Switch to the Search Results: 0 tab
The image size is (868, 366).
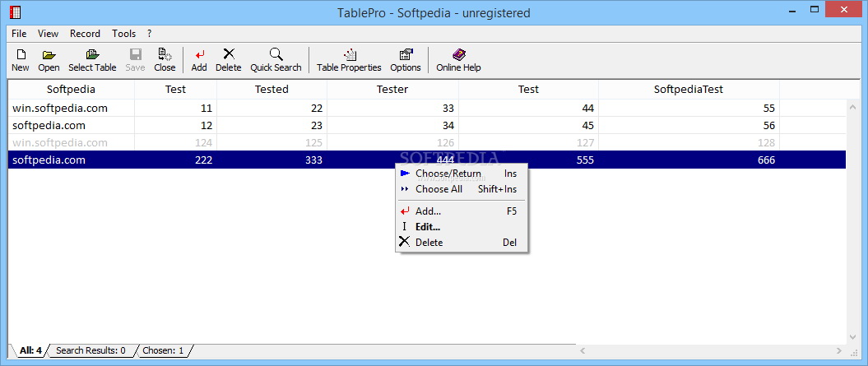91,350
